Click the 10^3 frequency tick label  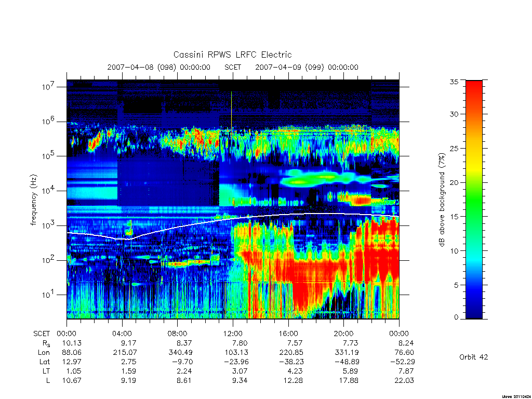pyautogui.click(x=48, y=225)
